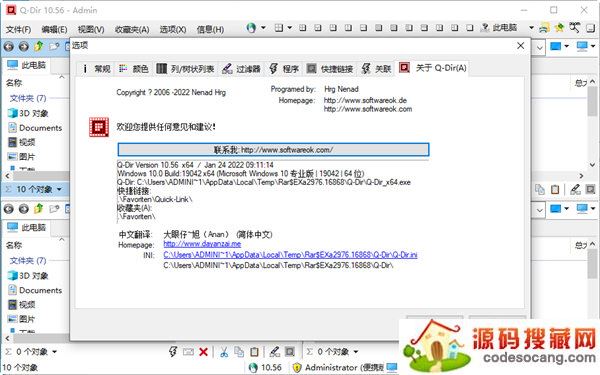Open the dropdown arrow beside the globe icon
The height and width of the screenshot is (375, 600).
[263, 28]
